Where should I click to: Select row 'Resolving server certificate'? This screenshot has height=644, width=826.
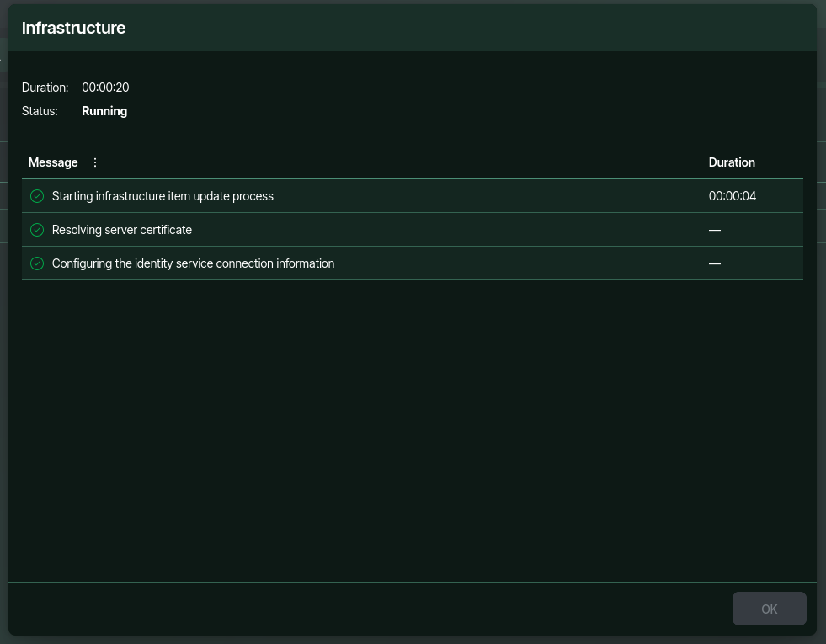click(413, 230)
